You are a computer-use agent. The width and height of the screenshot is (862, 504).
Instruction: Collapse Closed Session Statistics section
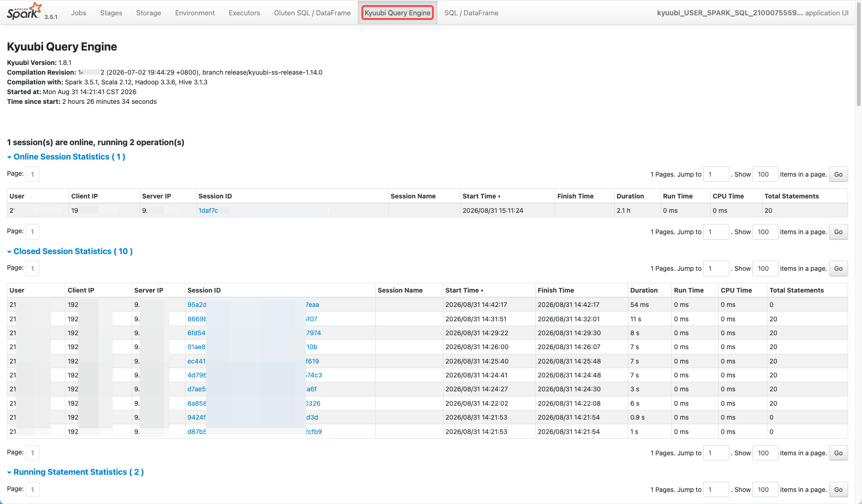tap(70, 251)
